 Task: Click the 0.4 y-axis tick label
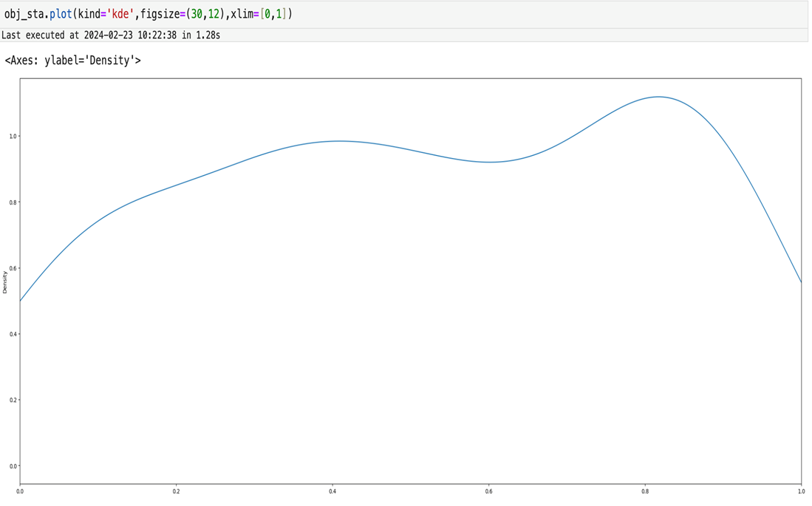(x=13, y=334)
